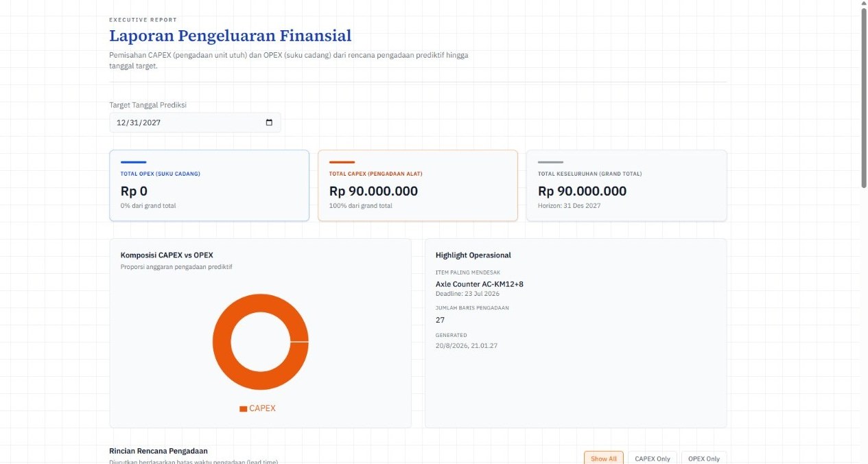
Task: Open the calendar picker icon in date field
Action: point(269,123)
